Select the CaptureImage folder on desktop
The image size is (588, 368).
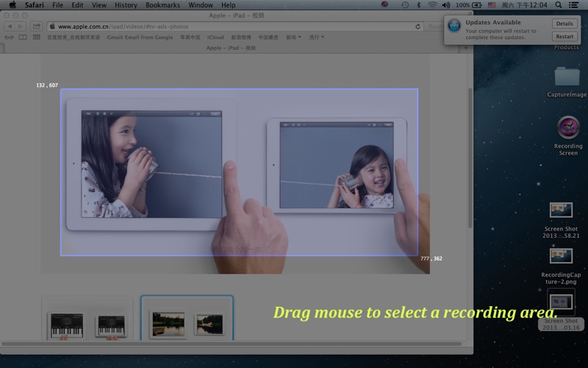(567, 77)
